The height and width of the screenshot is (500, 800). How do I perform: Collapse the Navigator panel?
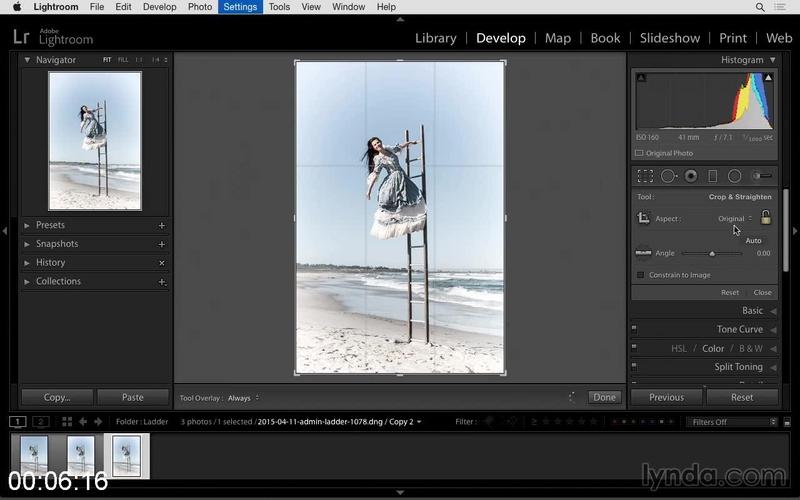click(x=27, y=60)
